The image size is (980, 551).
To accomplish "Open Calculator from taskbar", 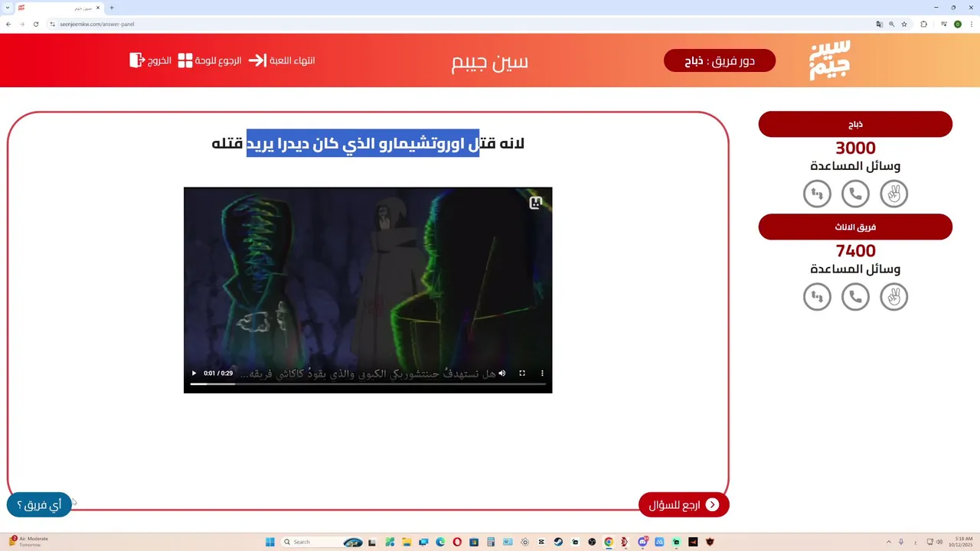I will (491, 542).
